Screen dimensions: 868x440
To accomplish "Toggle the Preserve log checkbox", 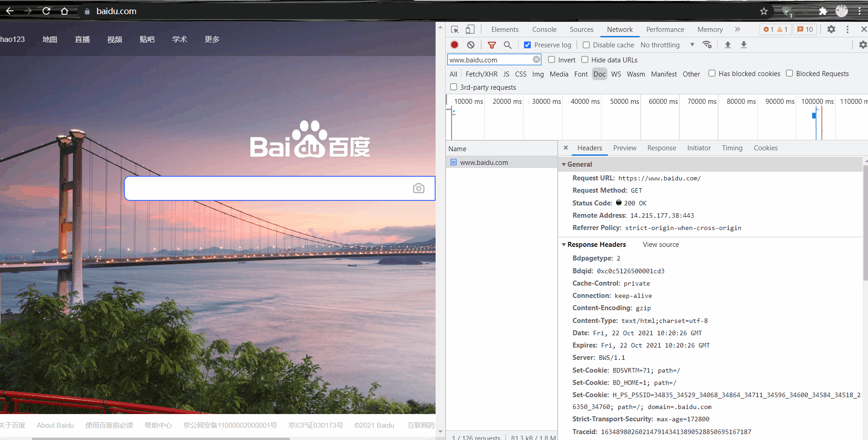I will [527, 45].
